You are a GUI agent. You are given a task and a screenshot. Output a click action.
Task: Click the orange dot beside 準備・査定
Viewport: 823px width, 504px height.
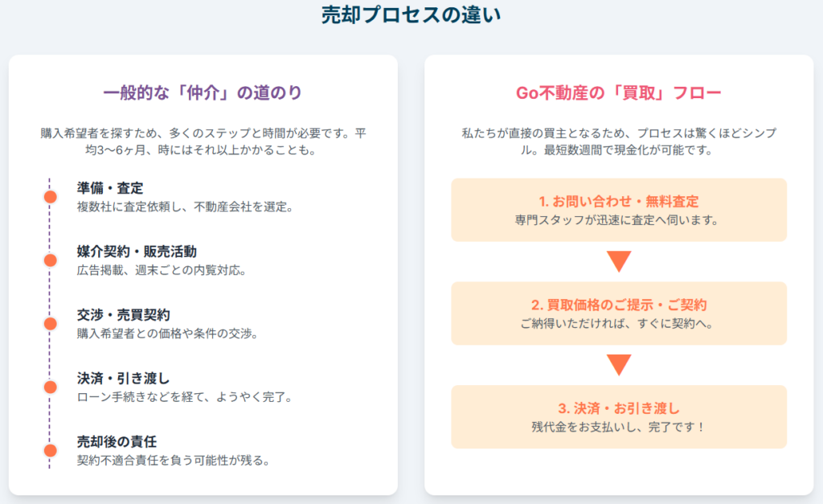[51, 197]
